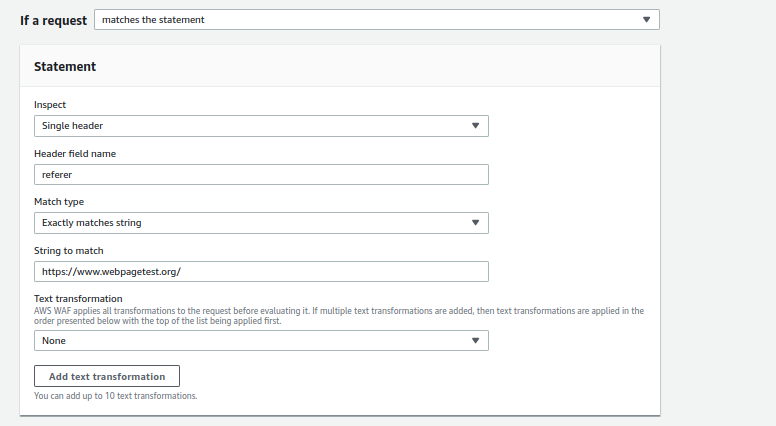Click the 'Header field name' label

(75, 154)
